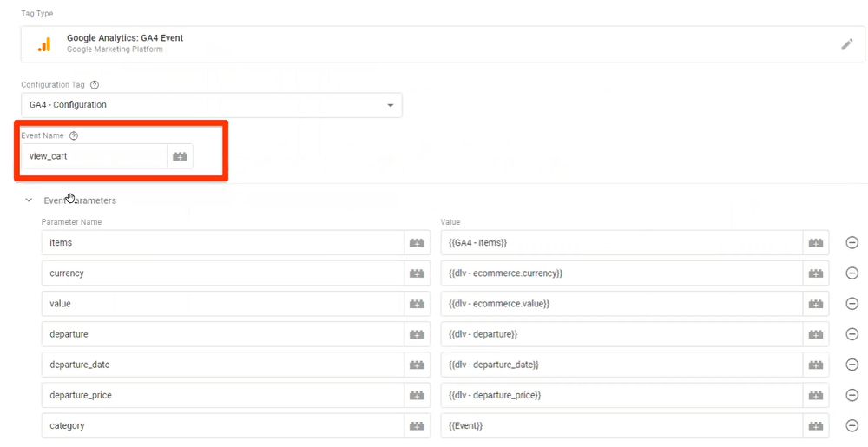
Task: Click the Parameter Name column header
Action: 71,222
